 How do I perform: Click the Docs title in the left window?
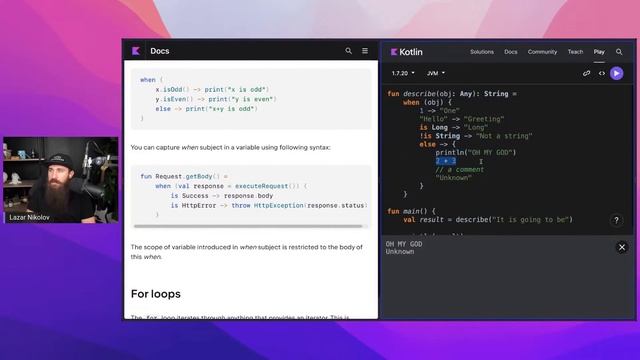[160, 51]
